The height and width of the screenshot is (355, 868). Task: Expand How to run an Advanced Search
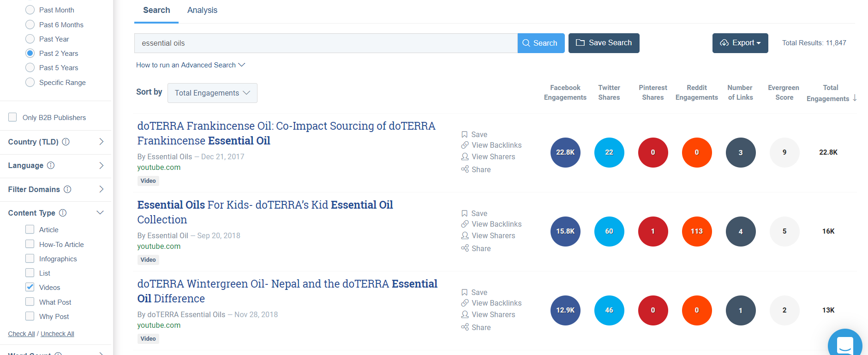(190, 65)
